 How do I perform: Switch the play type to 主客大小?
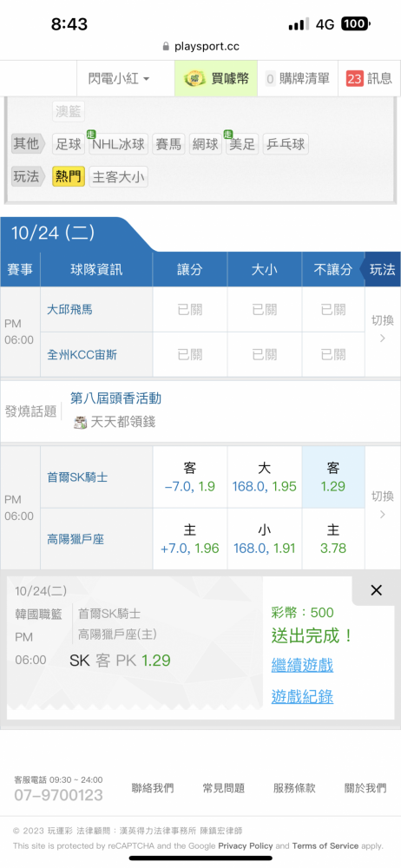[119, 176]
